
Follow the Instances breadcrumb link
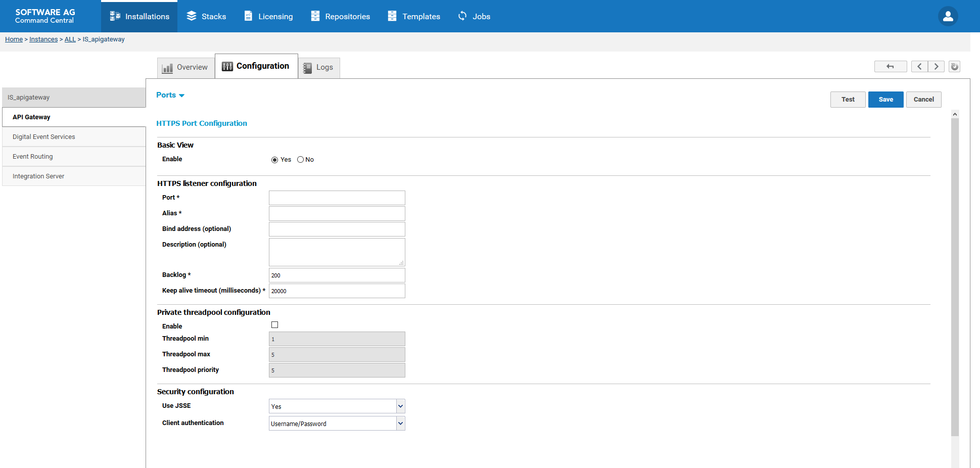[43, 39]
